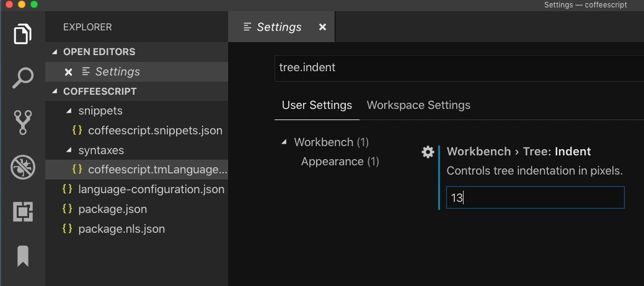The height and width of the screenshot is (286, 644).
Task: Open package.json file
Action: click(136, 209)
